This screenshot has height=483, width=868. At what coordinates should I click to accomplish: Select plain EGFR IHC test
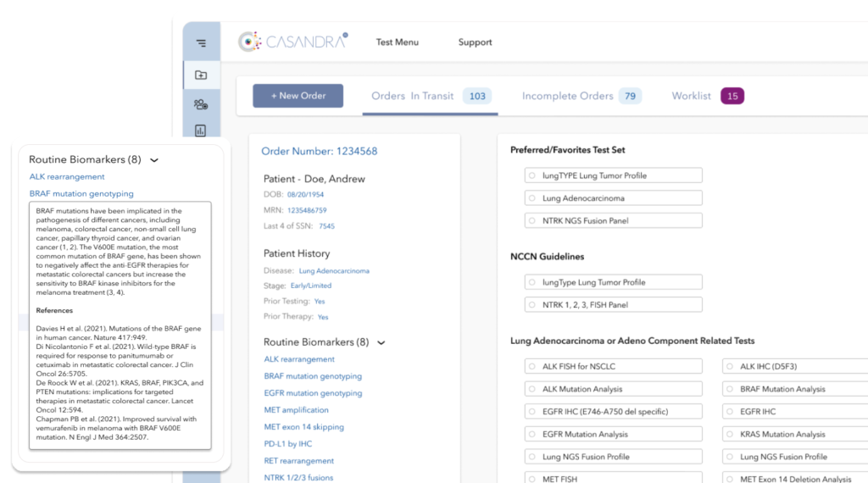[795, 412]
